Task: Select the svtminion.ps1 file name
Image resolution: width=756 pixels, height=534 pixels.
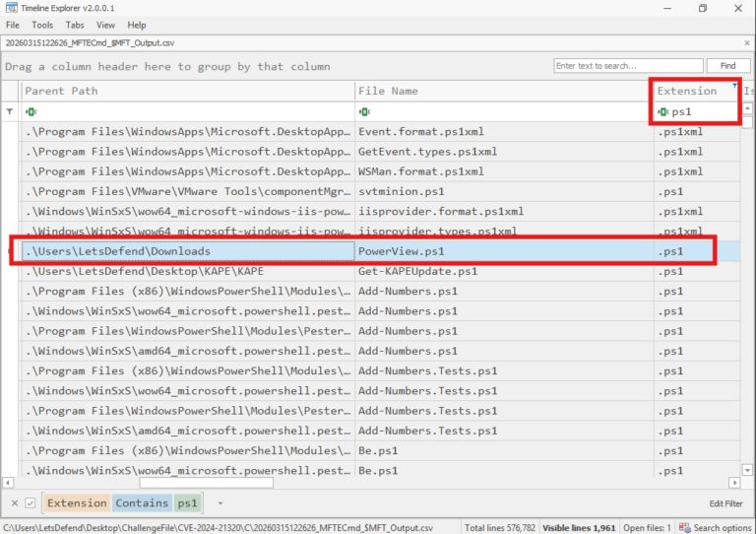Action: coord(402,191)
